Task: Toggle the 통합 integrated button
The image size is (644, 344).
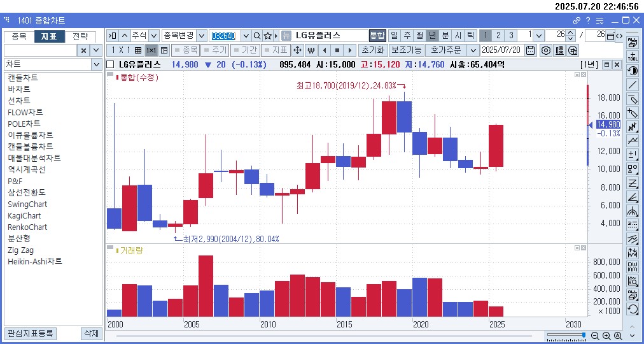Action: pyautogui.click(x=377, y=36)
